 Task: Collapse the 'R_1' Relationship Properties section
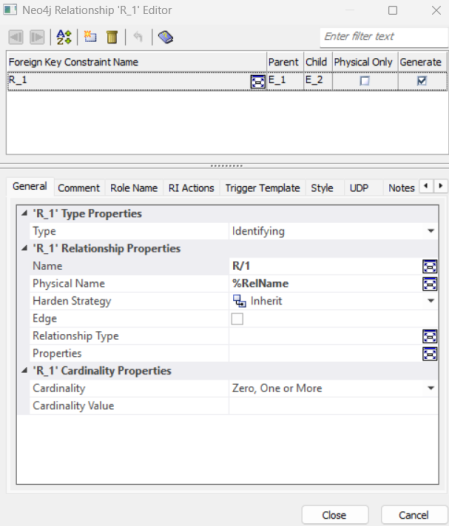(24, 248)
